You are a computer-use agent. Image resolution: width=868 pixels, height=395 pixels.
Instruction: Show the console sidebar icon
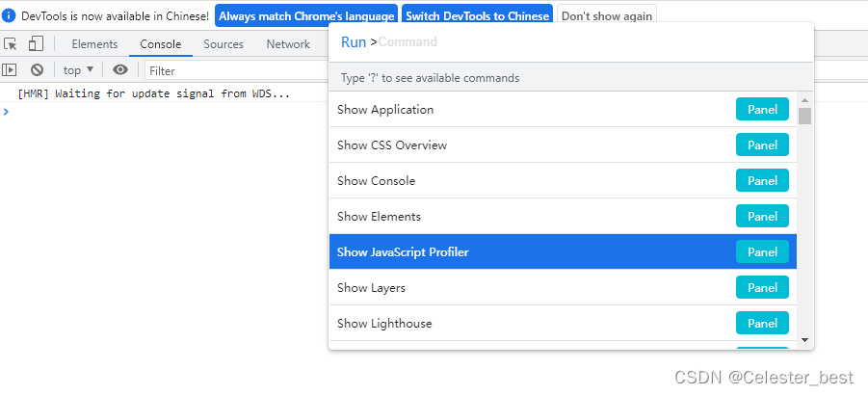tap(10, 69)
